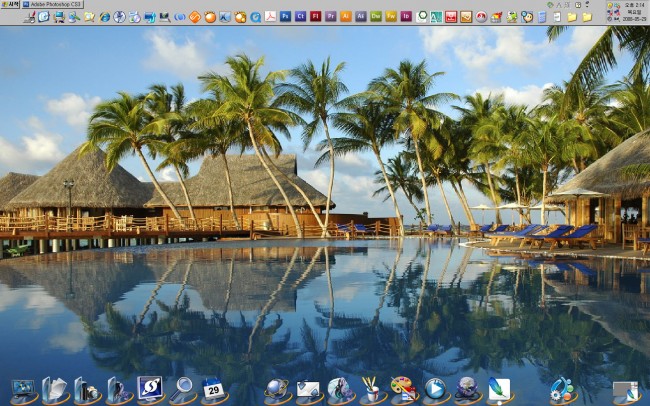
Task: Launch Premiere Pro via the Pr icon
Action: [x=330, y=17]
